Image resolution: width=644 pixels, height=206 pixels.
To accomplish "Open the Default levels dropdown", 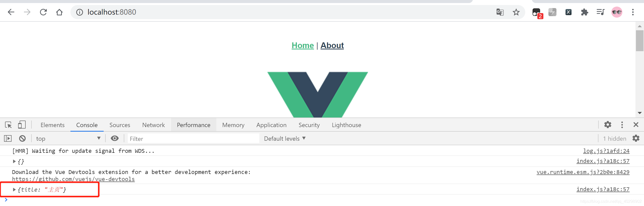I will (x=285, y=138).
